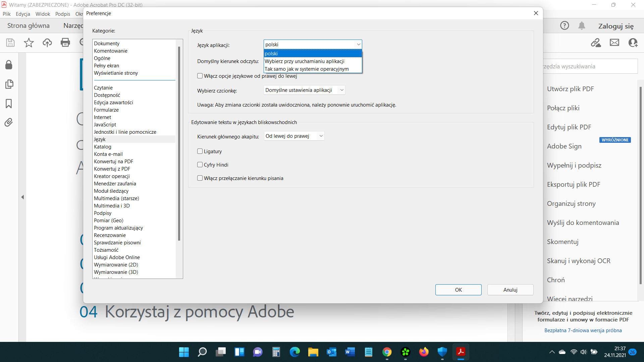
Task: Confirm preferences with OK button
Action: 458,290
